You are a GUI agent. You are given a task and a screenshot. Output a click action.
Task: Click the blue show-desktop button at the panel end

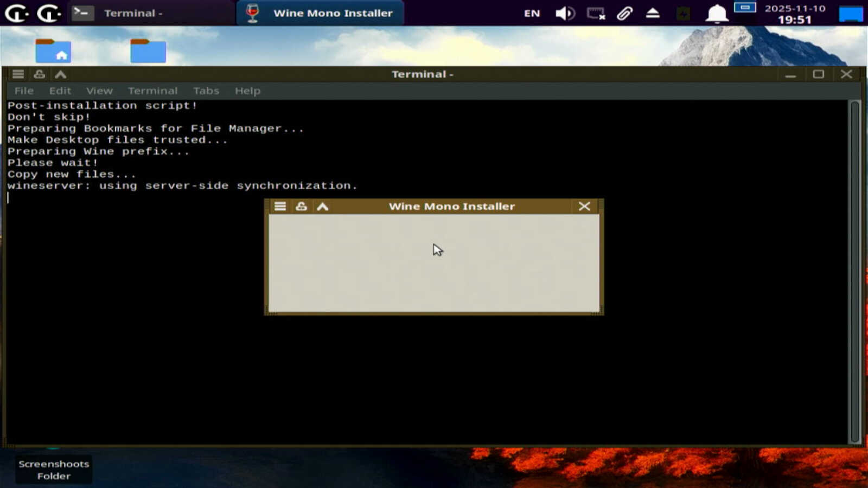click(850, 14)
